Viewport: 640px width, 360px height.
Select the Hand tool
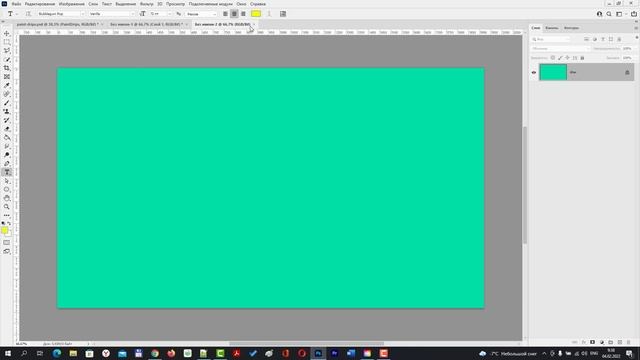(x=7, y=198)
